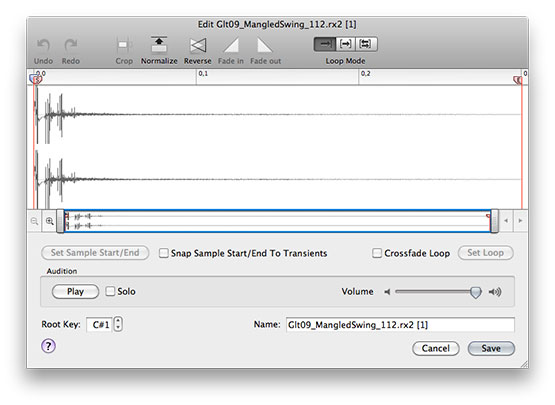Click the sample Name text field
Viewport: 555px width, 405px height.
400,325
